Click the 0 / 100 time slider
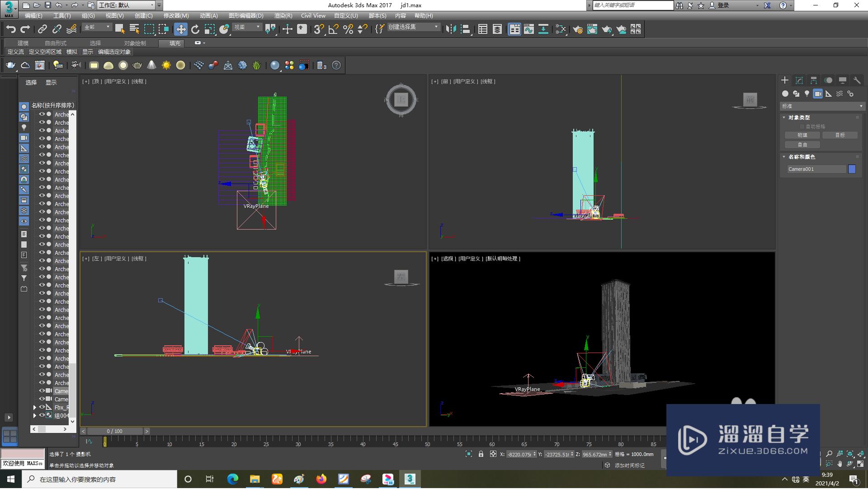868x489 pixels. coord(115,431)
